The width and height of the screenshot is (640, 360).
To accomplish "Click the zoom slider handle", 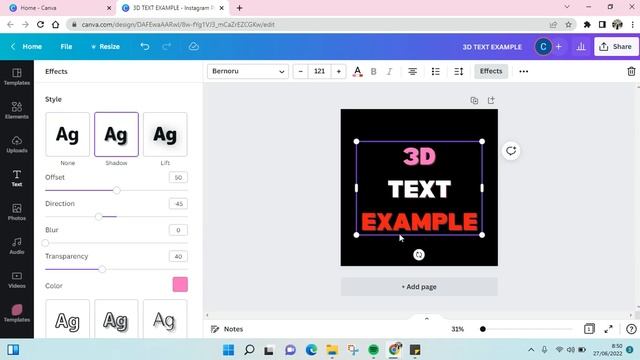I will click(x=482, y=329).
